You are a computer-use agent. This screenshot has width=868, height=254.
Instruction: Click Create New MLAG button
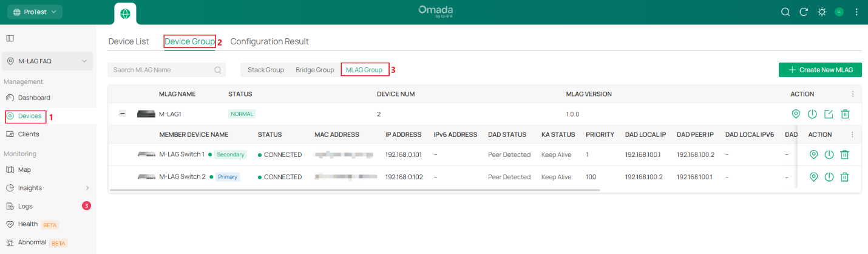(x=820, y=70)
